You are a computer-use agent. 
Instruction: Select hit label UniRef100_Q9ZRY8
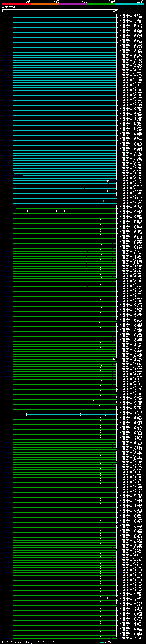(131, 203)
